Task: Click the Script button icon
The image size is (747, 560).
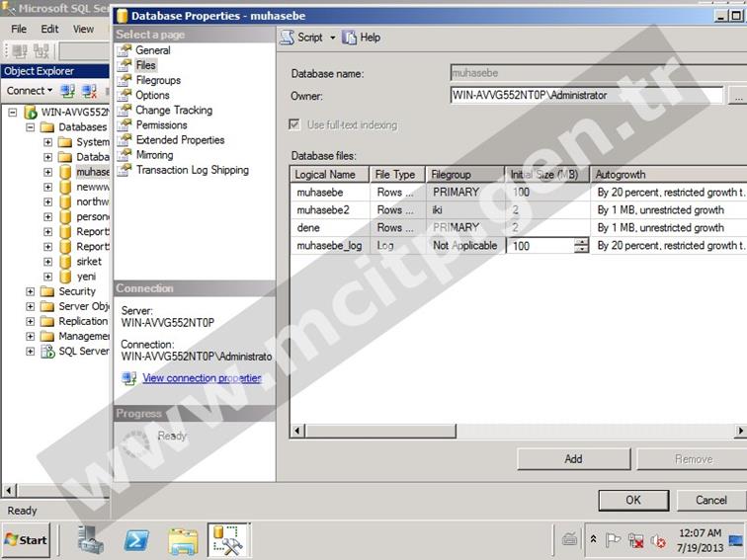Action: pos(288,38)
